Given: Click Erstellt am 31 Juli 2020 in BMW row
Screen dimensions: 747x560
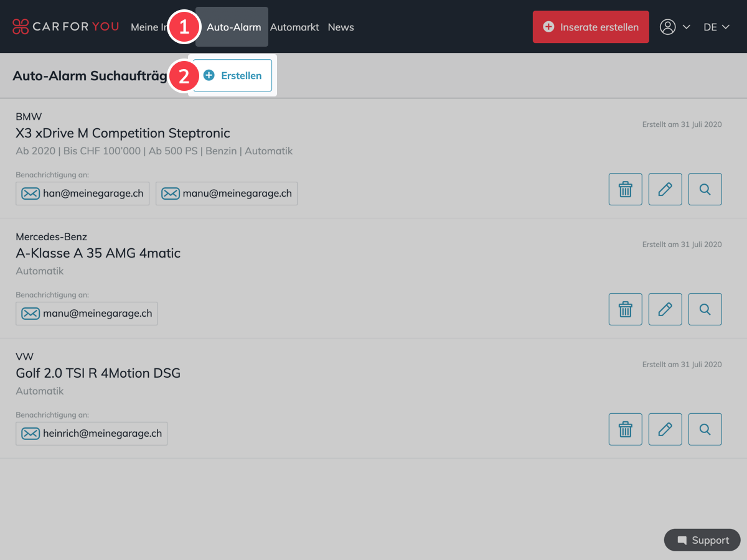Looking at the screenshot, I should coord(682,124).
